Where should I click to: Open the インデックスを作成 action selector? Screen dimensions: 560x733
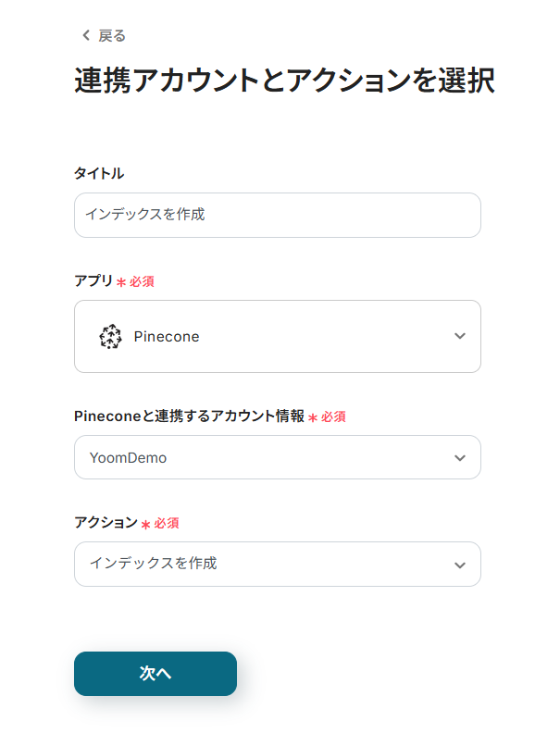coord(278,565)
